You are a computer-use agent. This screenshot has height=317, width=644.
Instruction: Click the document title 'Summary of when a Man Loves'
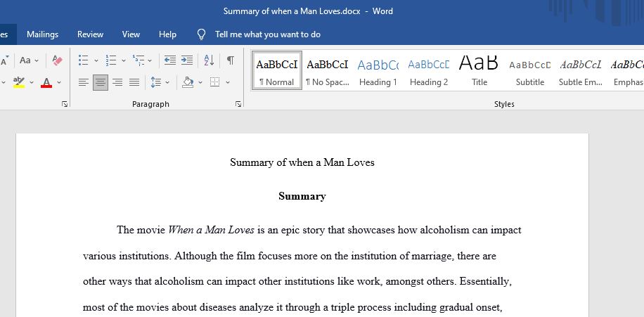302,162
